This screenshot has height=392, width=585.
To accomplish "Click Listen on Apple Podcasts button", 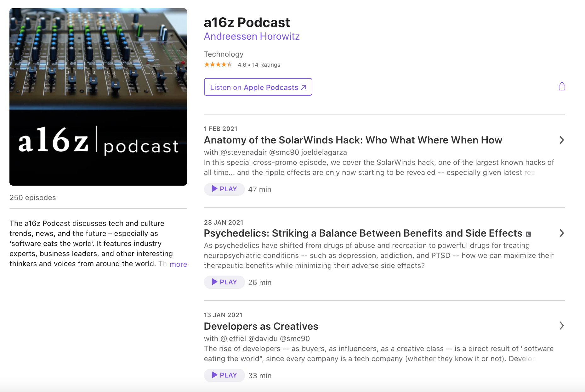I will pos(258,87).
